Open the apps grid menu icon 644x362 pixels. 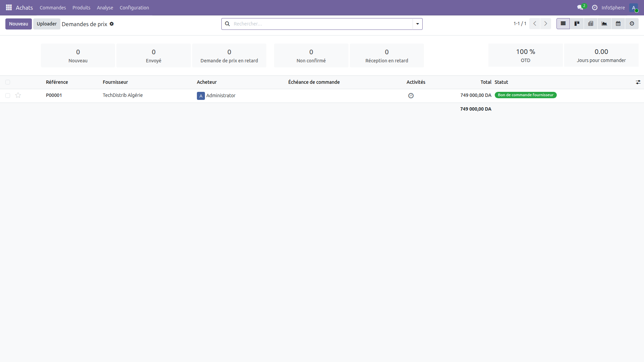pyautogui.click(x=9, y=7)
